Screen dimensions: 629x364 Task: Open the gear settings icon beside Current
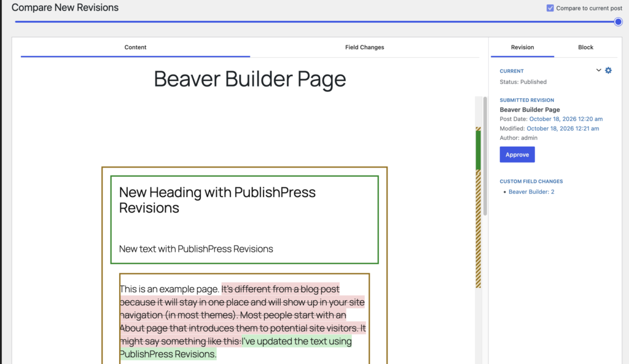click(609, 71)
